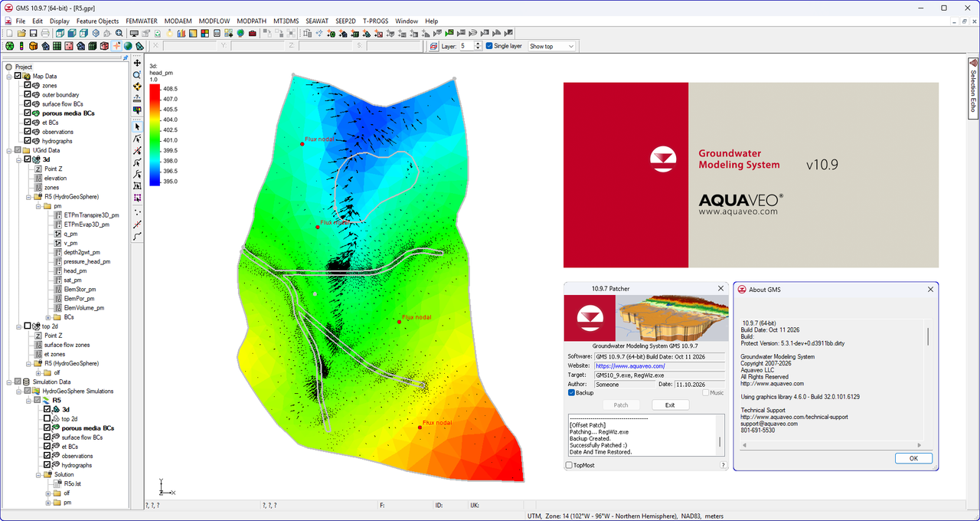Collapse the Map Data tree node

[9, 77]
